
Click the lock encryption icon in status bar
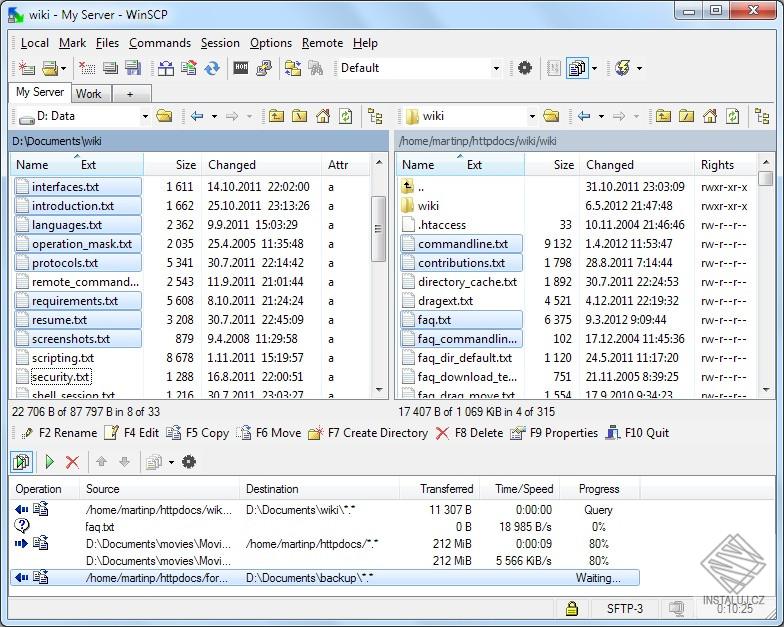[572, 608]
